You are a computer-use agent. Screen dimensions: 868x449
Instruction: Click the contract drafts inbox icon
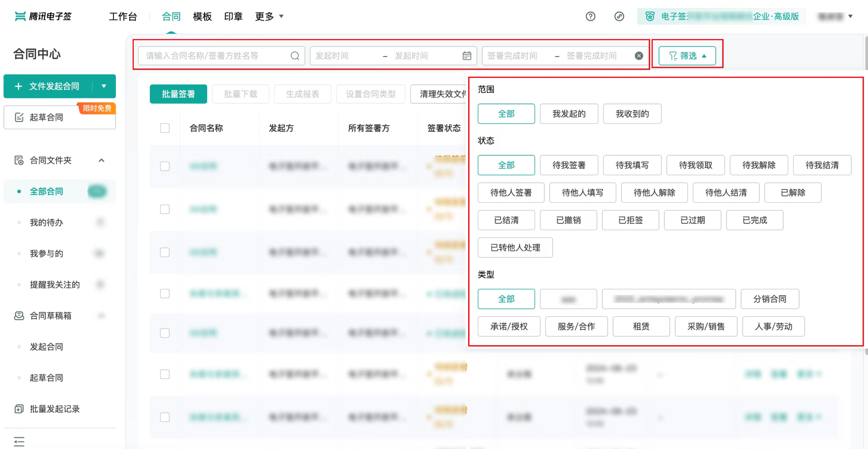pos(19,316)
